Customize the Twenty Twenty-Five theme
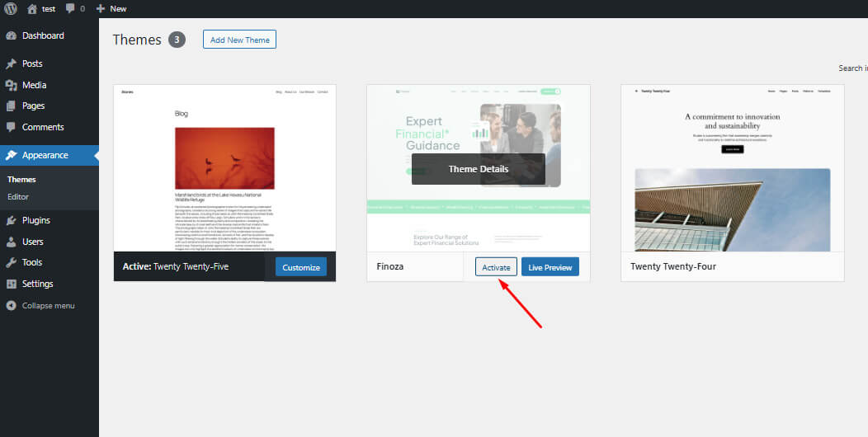Viewport: 868px width, 437px height. click(x=301, y=267)
